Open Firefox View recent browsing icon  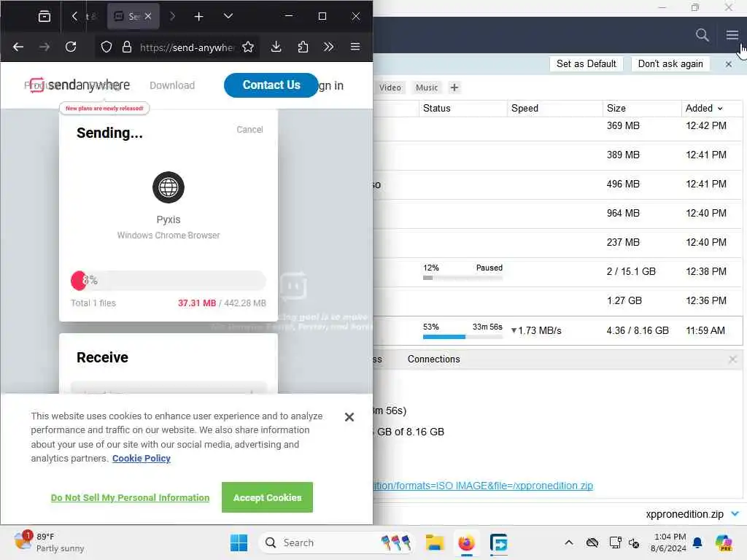click(x=44, y=17)
